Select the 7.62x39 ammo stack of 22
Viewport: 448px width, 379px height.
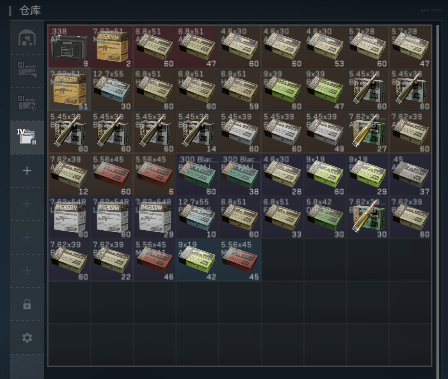click(112, 260)
